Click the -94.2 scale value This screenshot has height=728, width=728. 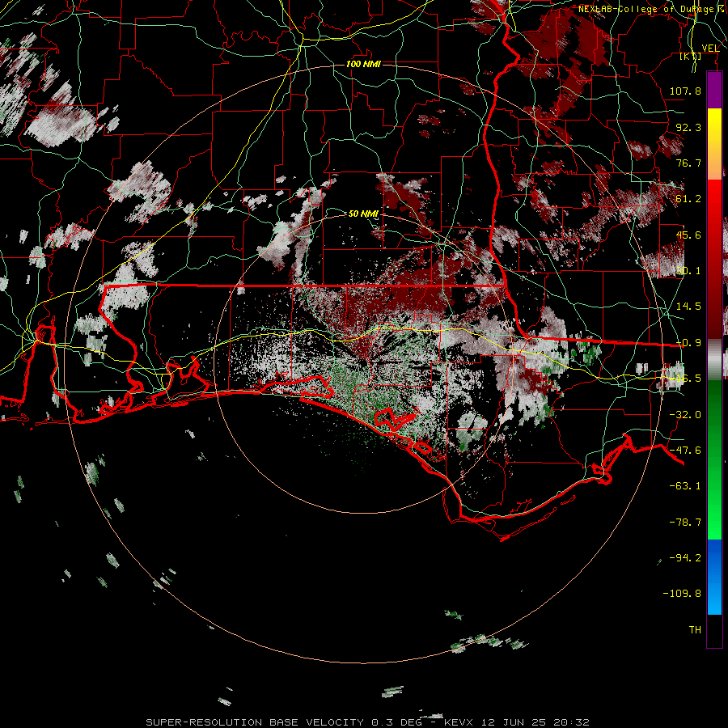coord(685,557)
